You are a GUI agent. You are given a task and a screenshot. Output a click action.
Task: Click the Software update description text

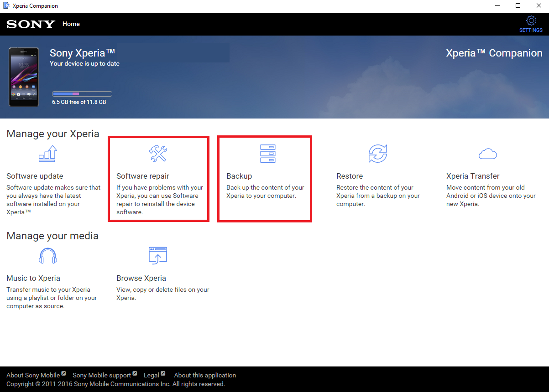pyautogui.click(x=54, y=200)
